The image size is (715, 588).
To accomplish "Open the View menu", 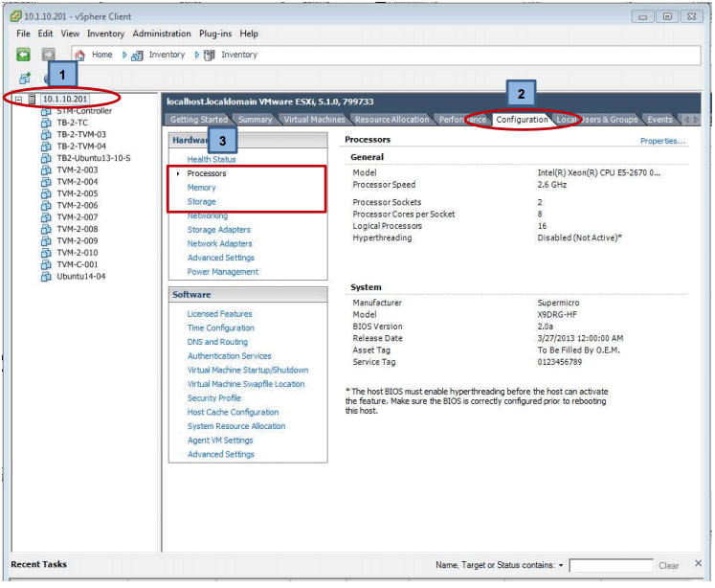I will click(70, 34).
